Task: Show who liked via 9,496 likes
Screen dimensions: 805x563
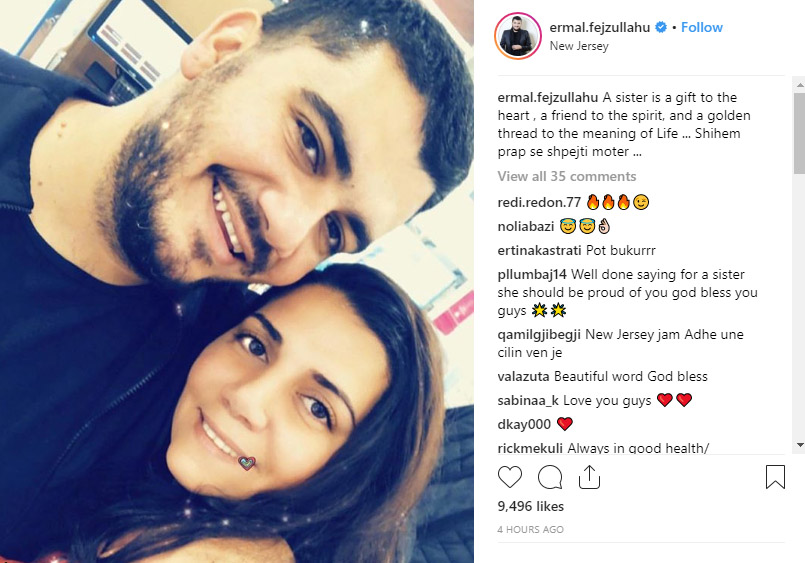Action: (530, 506)
